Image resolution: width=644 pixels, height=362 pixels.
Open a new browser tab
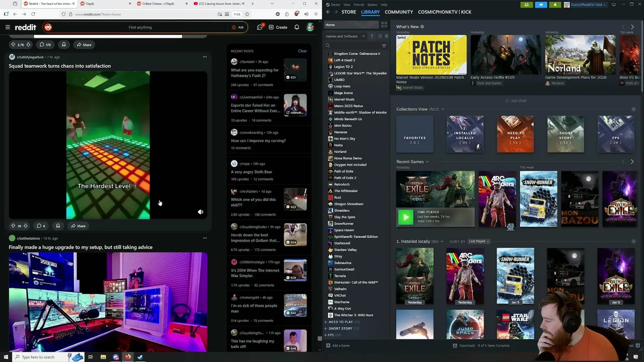click(253, 4)
